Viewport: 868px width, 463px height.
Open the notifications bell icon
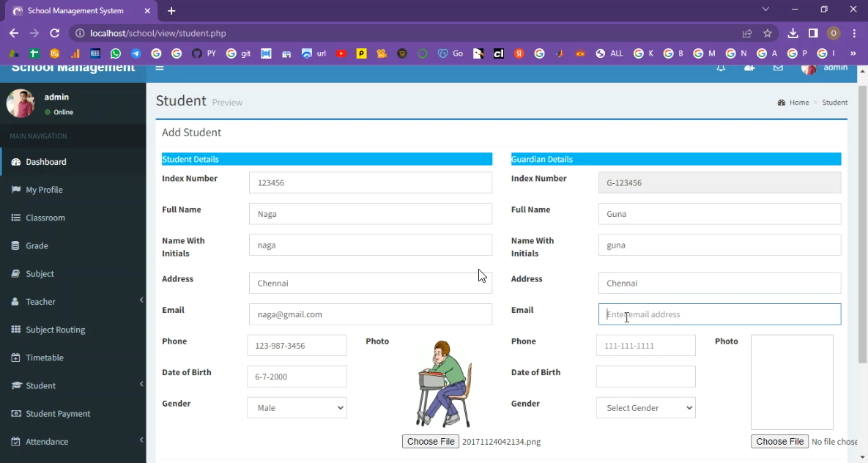pos(721,68)
